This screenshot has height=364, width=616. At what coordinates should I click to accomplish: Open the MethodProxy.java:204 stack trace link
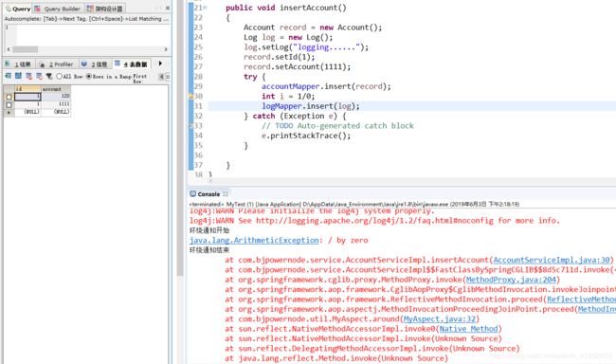coord(511,280)
